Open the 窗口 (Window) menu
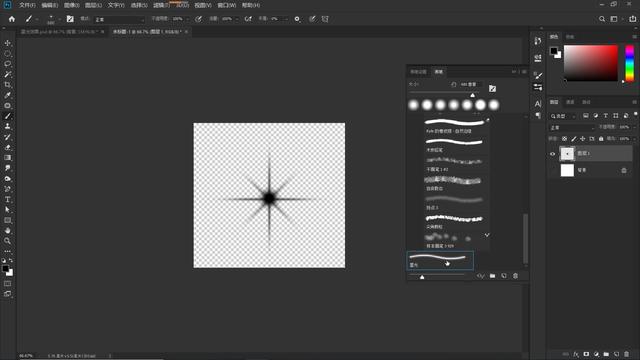 227,5
